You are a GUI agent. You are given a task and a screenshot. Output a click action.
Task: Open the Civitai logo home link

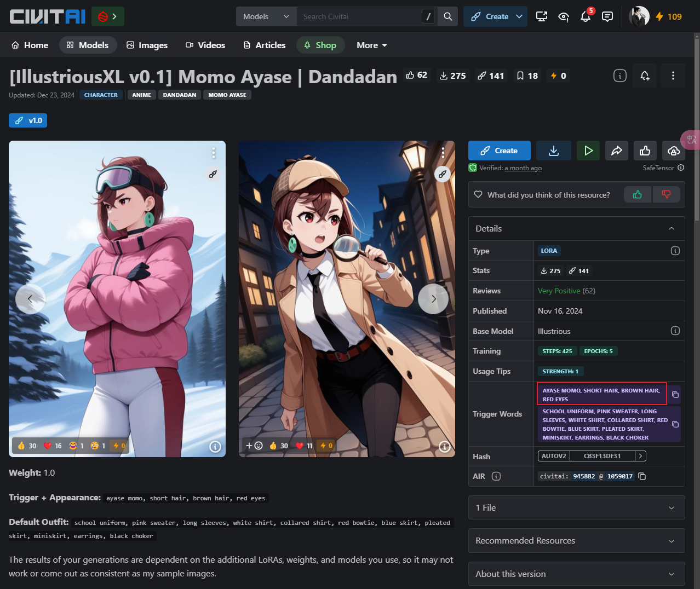48,16
